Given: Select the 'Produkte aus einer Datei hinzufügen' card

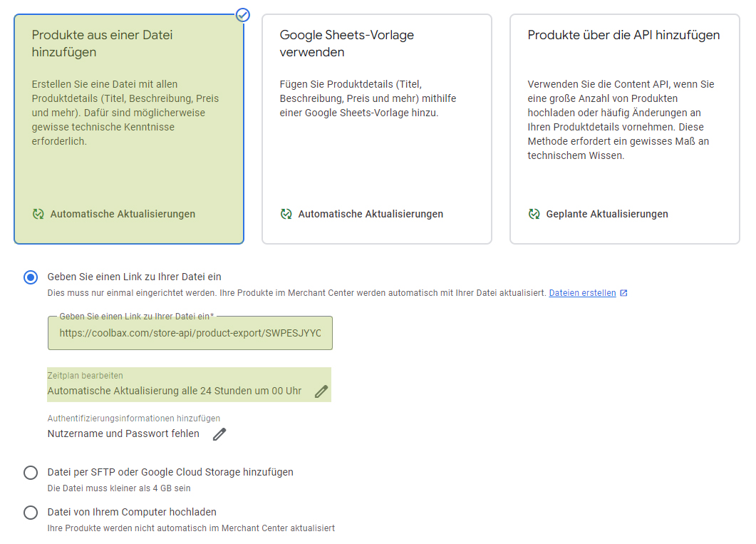Looking at the screenshot, I should 129,128.
